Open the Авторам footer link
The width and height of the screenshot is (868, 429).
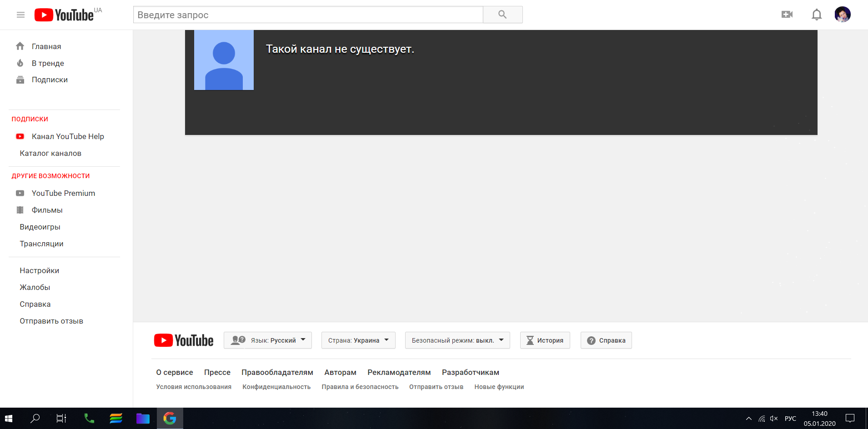(x=340, y=372)
